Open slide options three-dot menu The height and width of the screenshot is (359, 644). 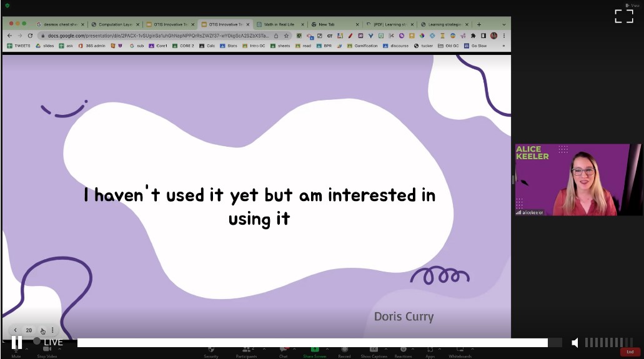pos(52,330)
